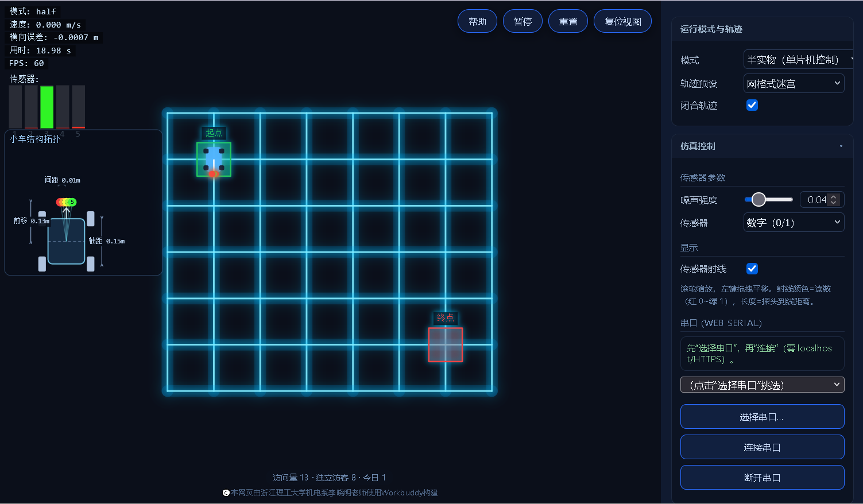Image resolution: width=863 pixels, height=504 pixels.
Task: Collapse the 仿真控制 panel section
Action: (x=762, y=146)
